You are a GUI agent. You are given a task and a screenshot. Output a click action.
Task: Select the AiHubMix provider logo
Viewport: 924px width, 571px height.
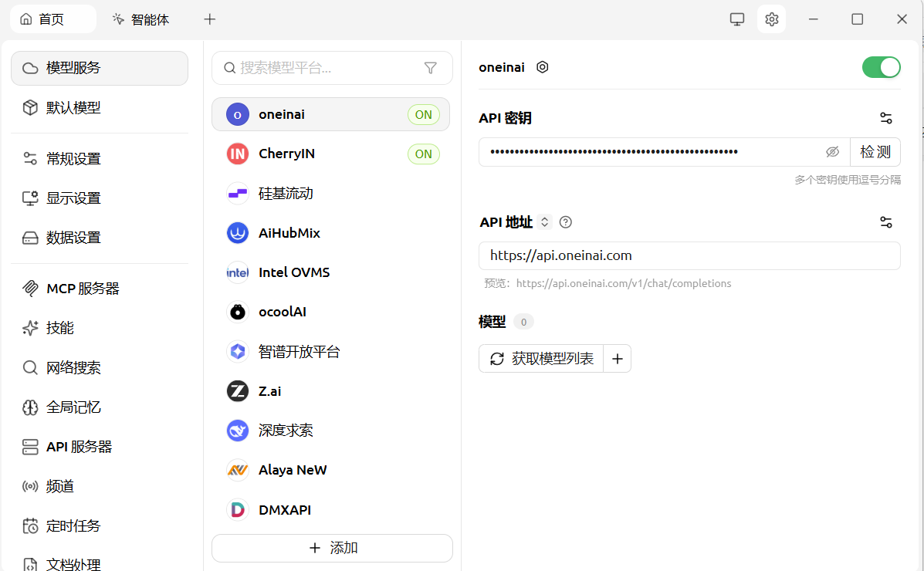pos(238,233)
